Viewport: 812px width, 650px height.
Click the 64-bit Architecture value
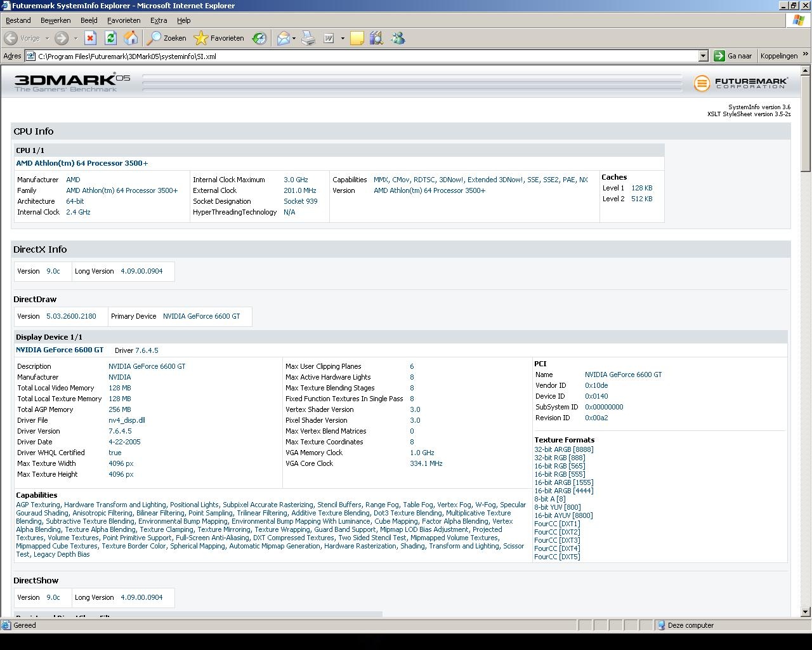75,201
